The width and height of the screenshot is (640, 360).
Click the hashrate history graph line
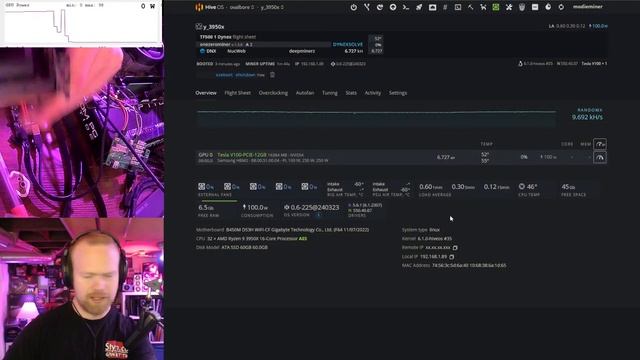[x=376, y=112]
